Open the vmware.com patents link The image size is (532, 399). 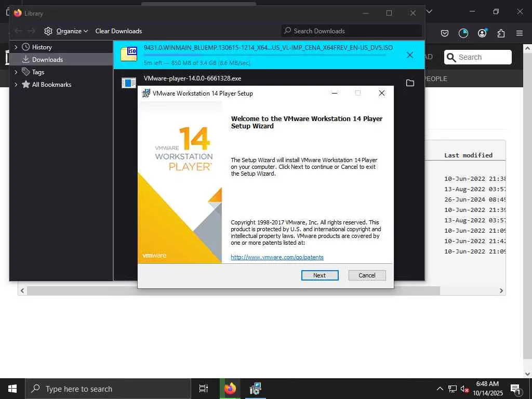pyautogui.click(x=277, y=257)
